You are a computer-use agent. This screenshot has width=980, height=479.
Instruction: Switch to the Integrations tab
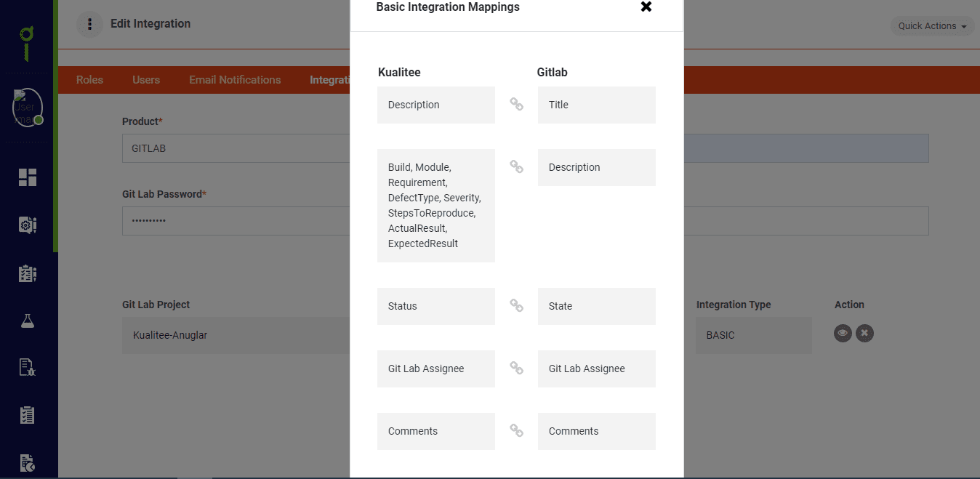(x=330, y=80)
